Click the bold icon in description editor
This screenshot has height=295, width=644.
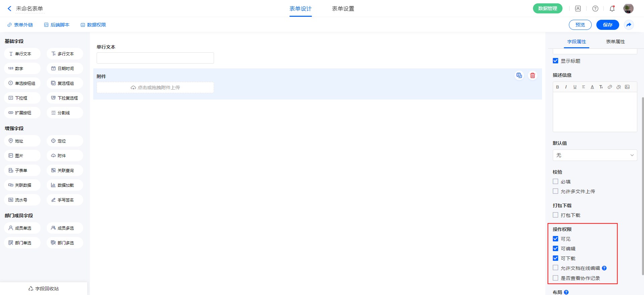pyautogui.click(x=557, y=87)
